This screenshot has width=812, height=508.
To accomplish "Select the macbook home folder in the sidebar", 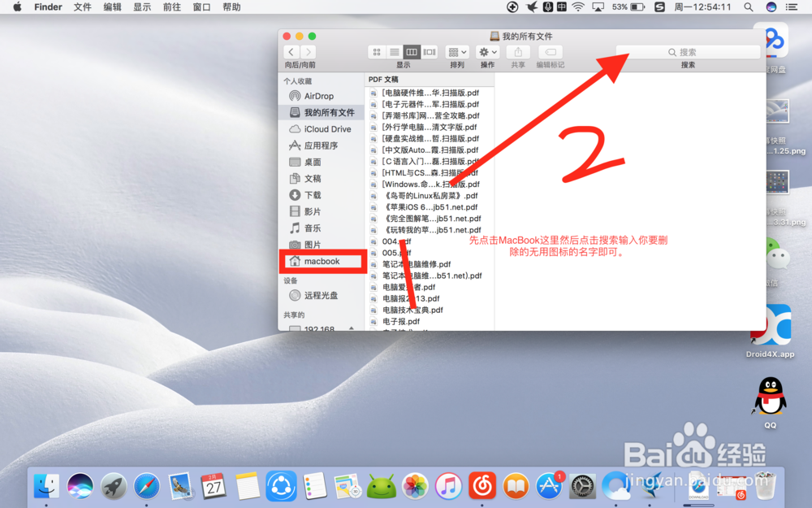I will tap(322, 261).
